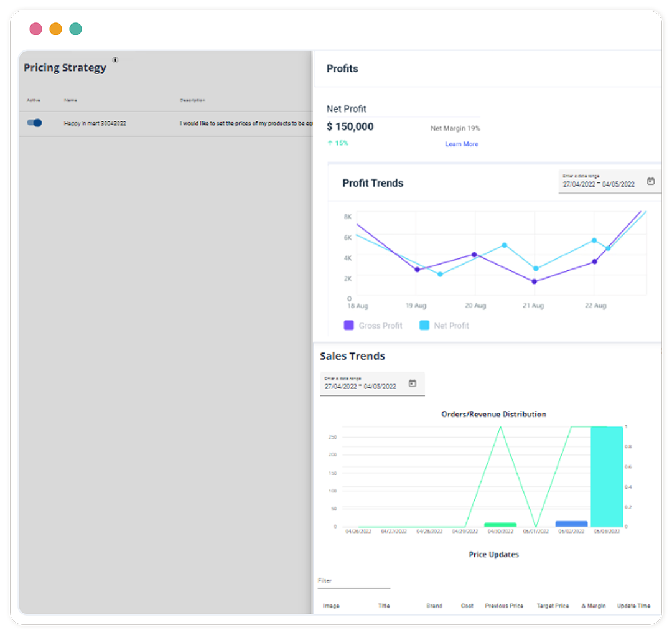Click the Price Updates heading
The height and width of the screenshot is (635, 672).
point(493,555)
